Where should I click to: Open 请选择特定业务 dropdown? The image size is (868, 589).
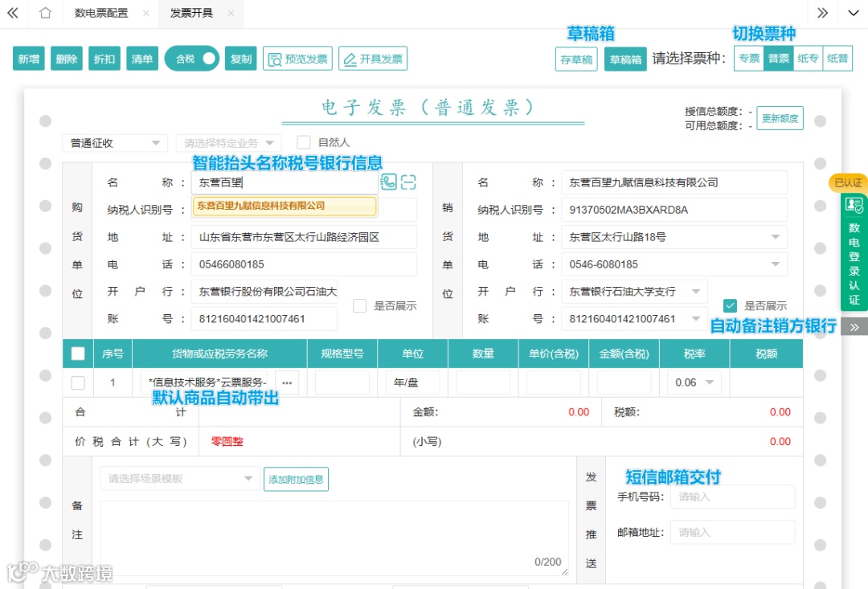[228, 143]
